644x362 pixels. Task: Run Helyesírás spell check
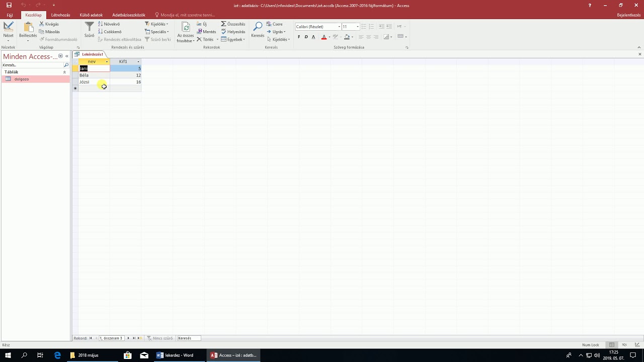pos(233,32)
